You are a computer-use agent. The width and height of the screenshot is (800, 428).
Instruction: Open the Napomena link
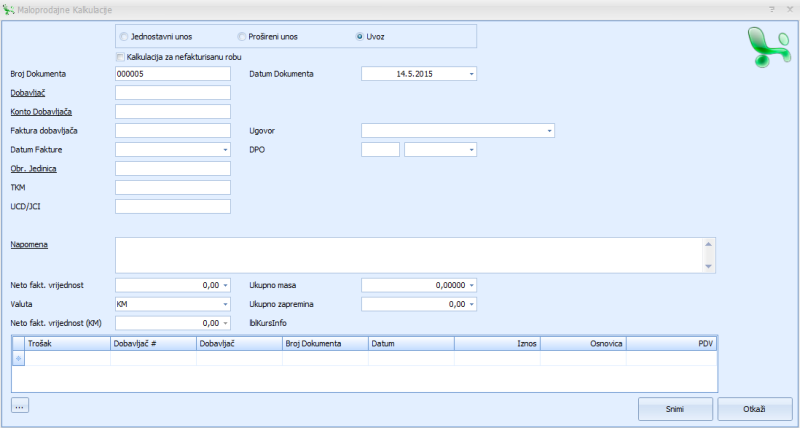[x=29, y=245]
